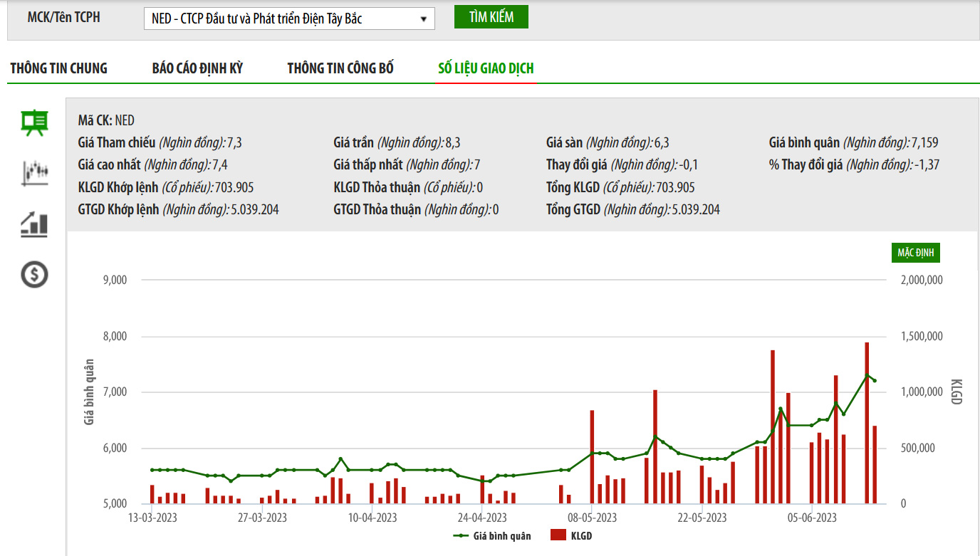This screenshot has height=556, width=980.
Task: Switch to the candlestick chart icon
Action: [x=34, y=173]
